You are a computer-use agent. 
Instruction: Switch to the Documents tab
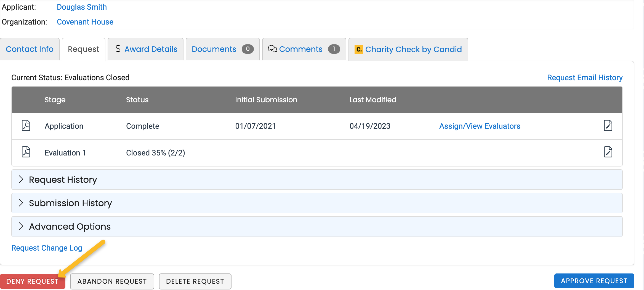(214, 49)
